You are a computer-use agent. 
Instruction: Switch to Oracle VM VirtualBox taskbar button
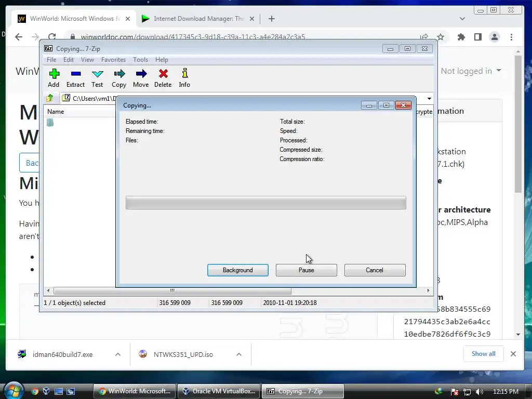(219, 391)
